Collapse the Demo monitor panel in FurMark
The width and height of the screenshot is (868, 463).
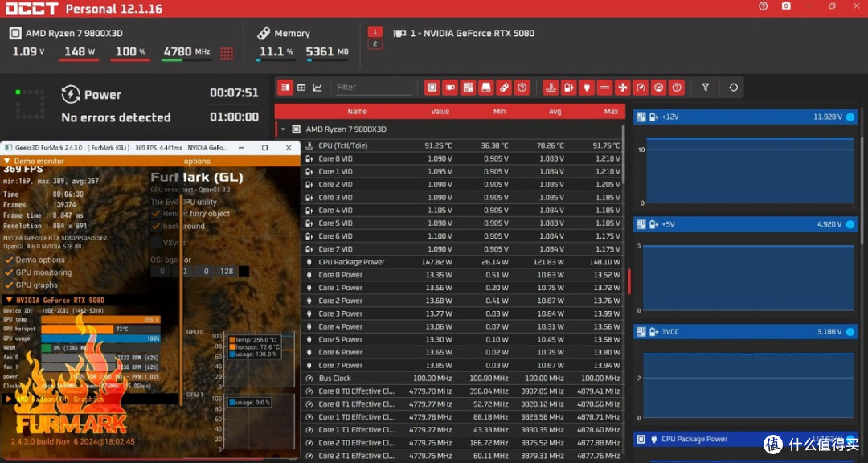point(7,161)
